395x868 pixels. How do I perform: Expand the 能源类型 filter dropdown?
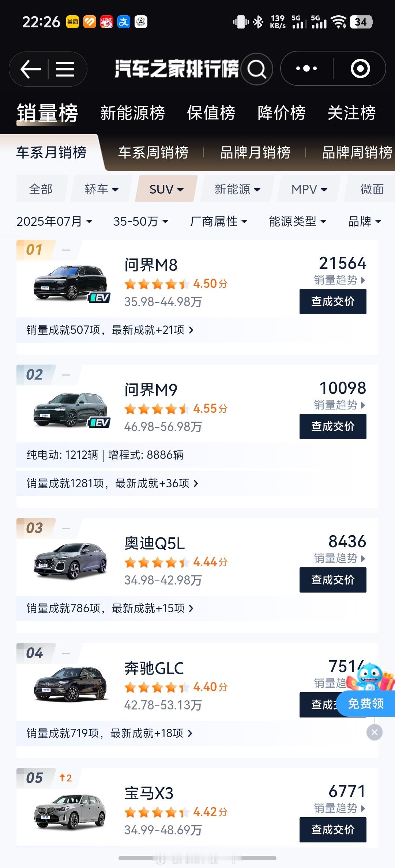point(298,221)
